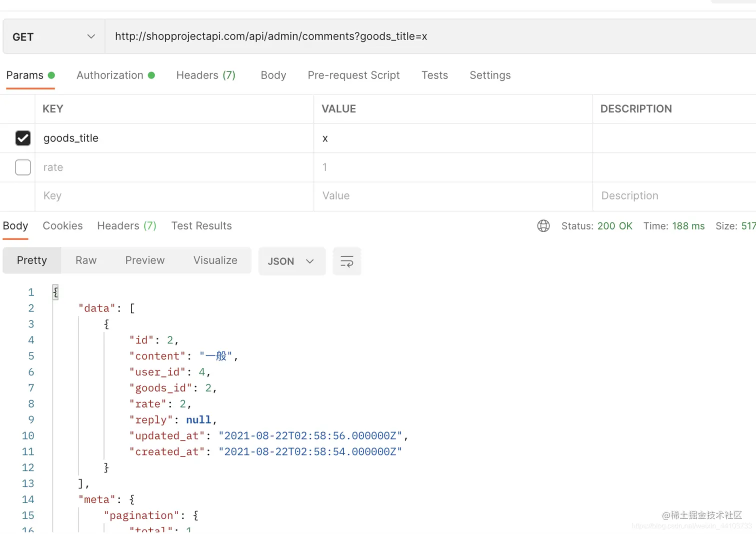Viewport: 756px width, 534px height.
Task: Click the empty Key placeholder field
Action: click(x=174, y=196)
